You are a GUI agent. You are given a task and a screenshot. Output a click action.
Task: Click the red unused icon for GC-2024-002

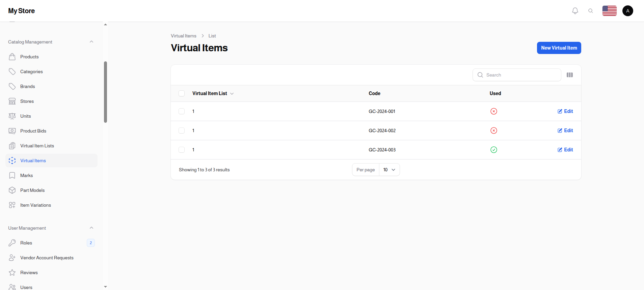pyautogui.click(x=494, y=130)
